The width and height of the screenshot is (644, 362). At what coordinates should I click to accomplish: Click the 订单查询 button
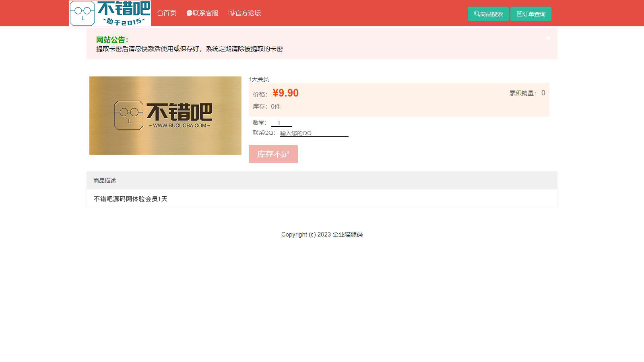click(x=531, y=14)
